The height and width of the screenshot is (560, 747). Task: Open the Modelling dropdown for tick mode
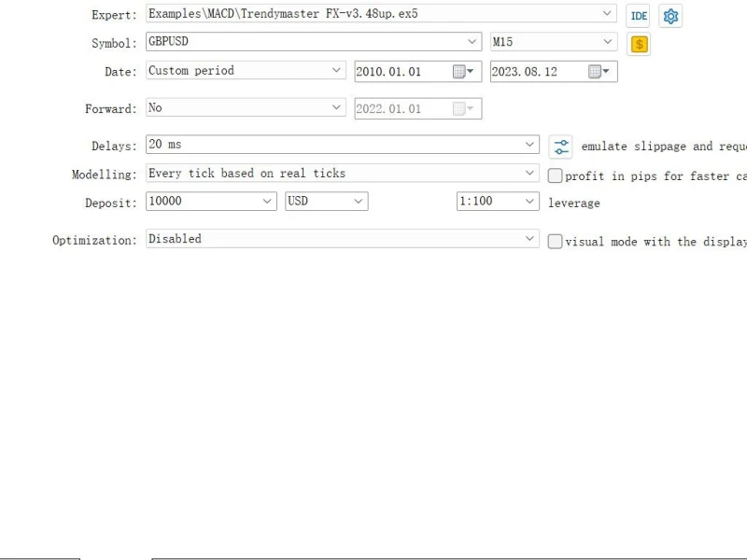pos(530,173)
